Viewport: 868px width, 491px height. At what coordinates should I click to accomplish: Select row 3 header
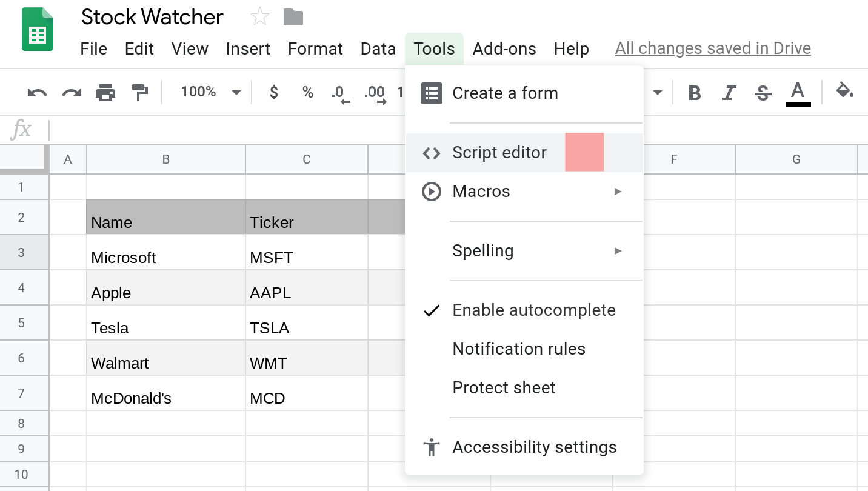(x=24, y=252)
